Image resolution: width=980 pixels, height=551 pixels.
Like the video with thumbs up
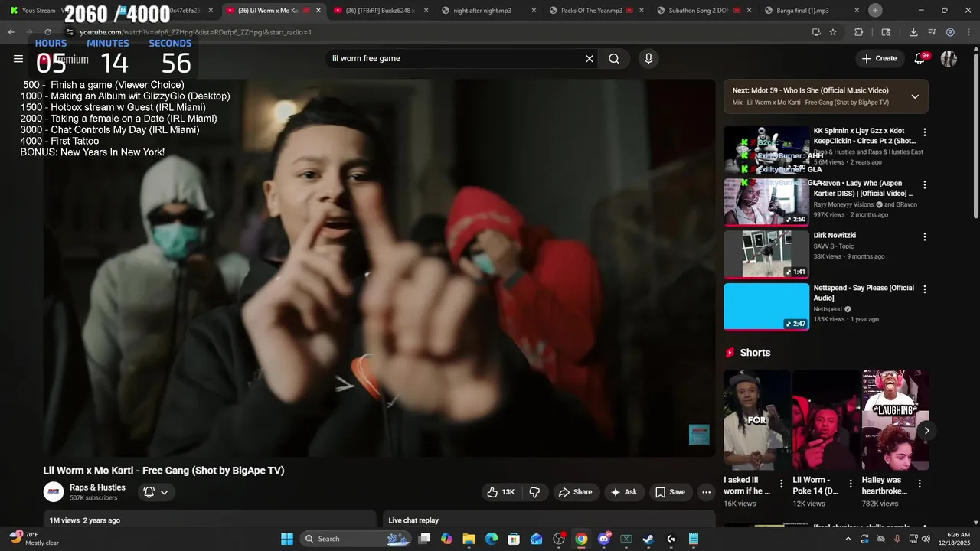click(x=501, y=492)
